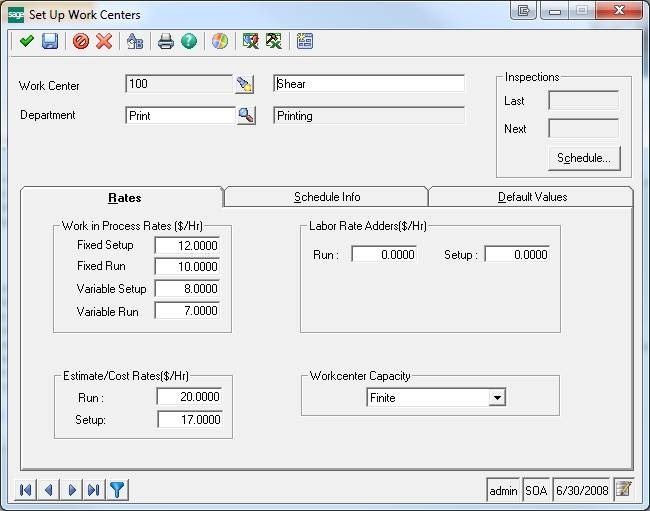Click the red cancel circle icon
This screenshot has width=650, height=511.
(81, 42)
